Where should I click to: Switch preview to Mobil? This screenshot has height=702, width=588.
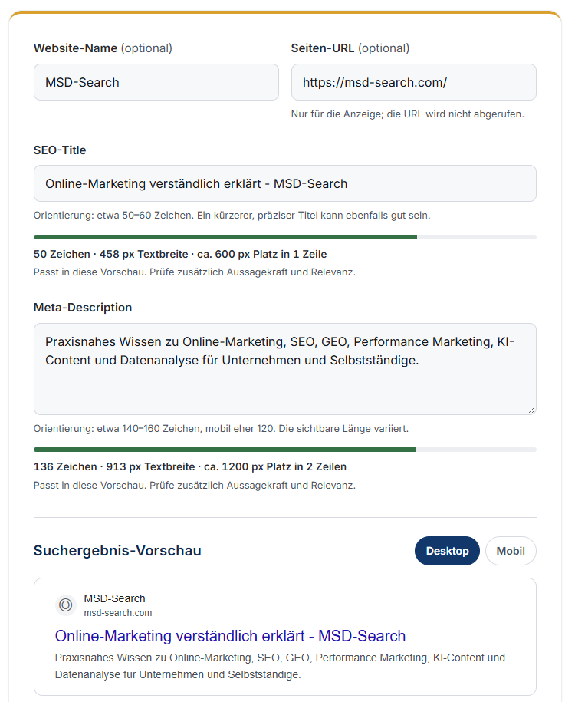(x=511, y=551)
